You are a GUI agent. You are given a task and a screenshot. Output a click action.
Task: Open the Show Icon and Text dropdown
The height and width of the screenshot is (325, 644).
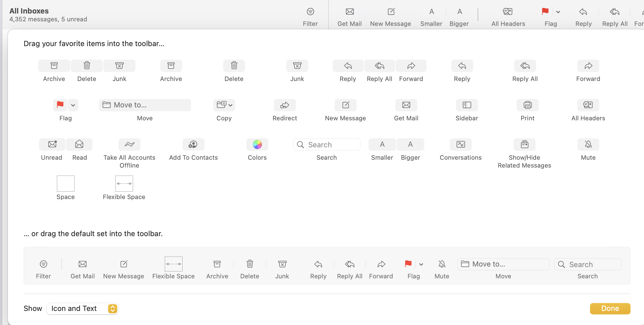82,309
